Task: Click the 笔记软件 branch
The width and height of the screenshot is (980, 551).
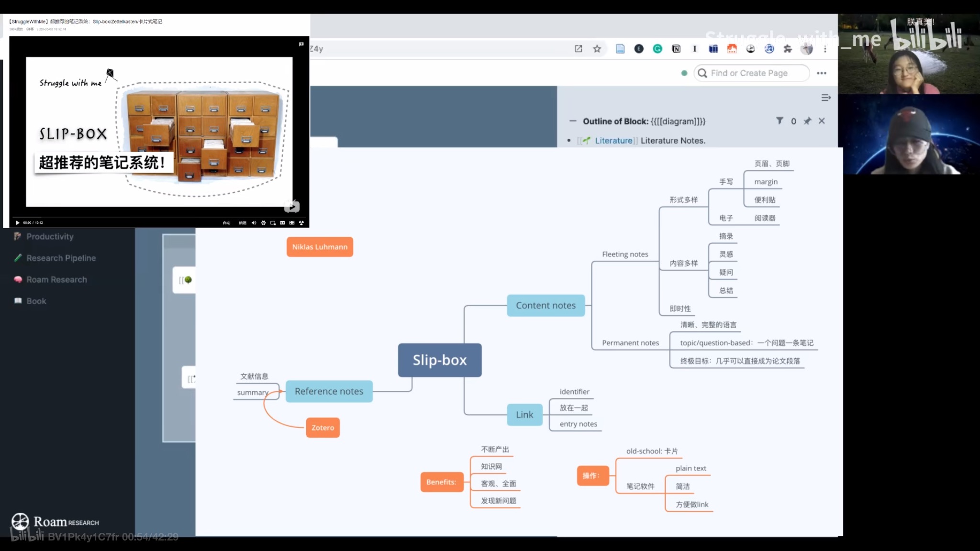Action: (x=640, y=486)
